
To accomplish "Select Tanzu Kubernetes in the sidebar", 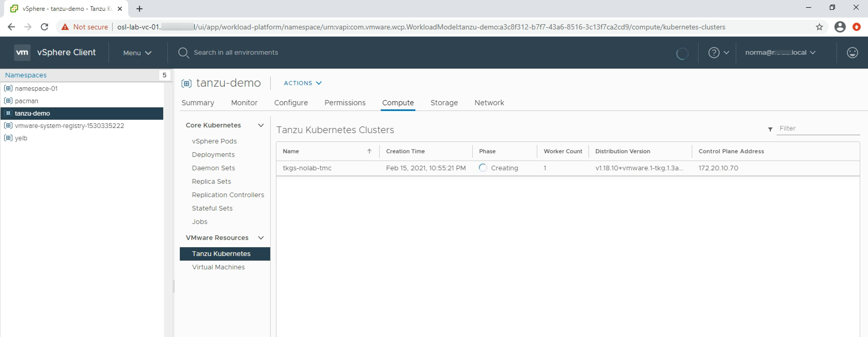I will (x=225, y=254).
